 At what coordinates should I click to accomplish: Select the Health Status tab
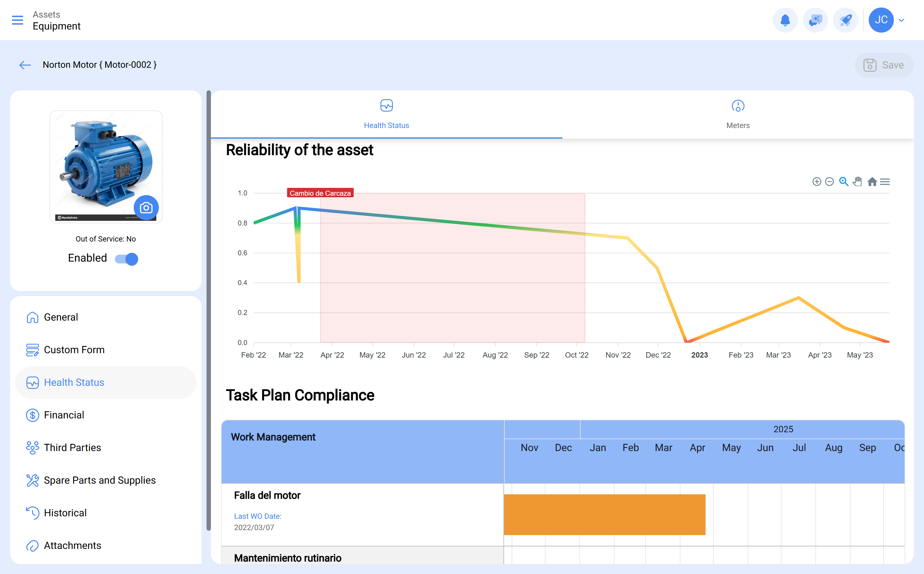(x=386, y=114)
